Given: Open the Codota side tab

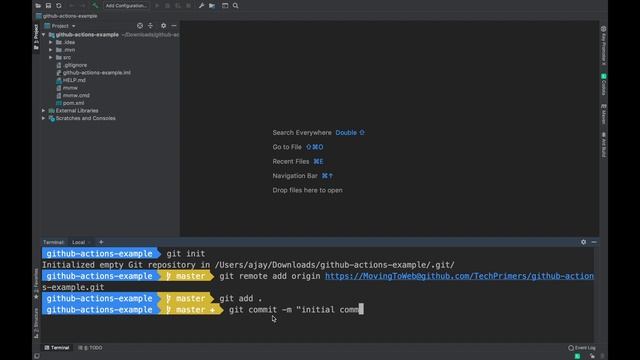Looking at the screenshot, I should pos(603,84).
